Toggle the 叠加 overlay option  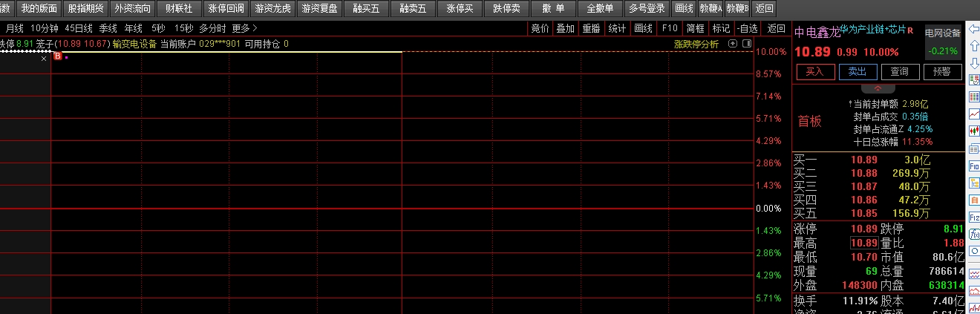pos(566,28)
